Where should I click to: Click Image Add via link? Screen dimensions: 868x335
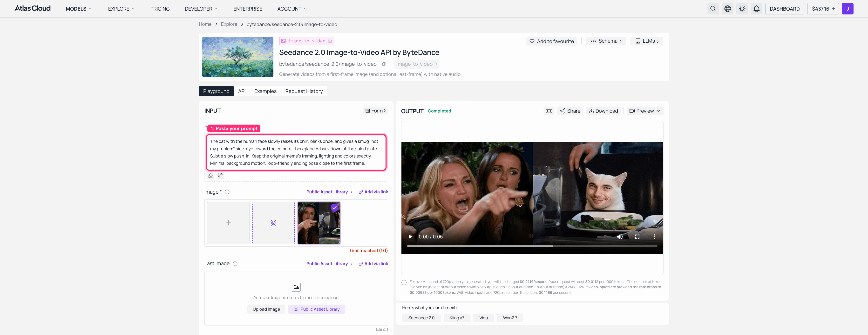click(373, 192)
